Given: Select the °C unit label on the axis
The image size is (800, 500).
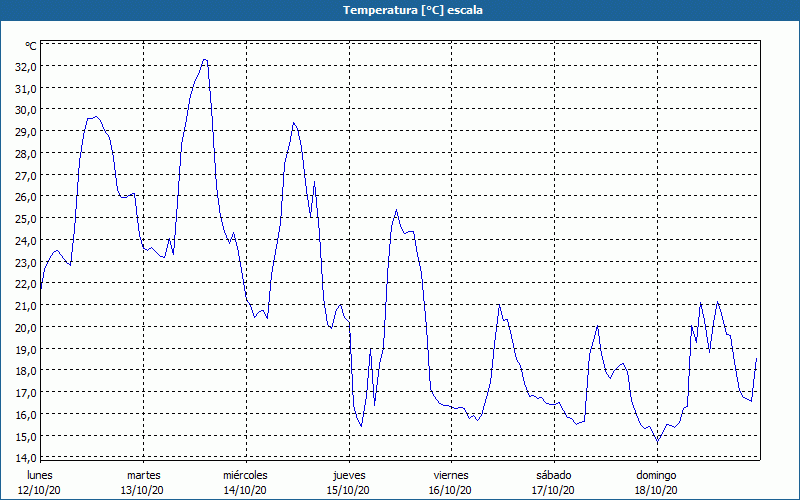Looking at the screenshot, I should click(x=31, y=46).
